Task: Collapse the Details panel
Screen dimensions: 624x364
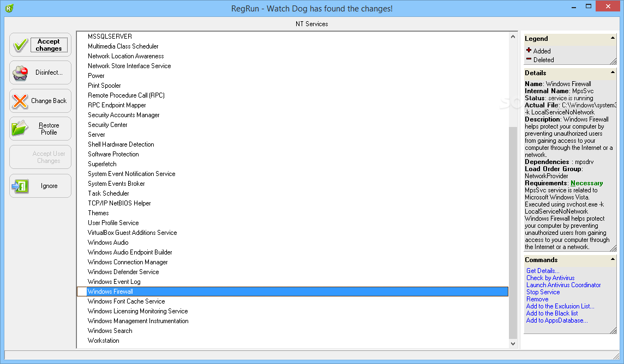Action: point(613,72)
